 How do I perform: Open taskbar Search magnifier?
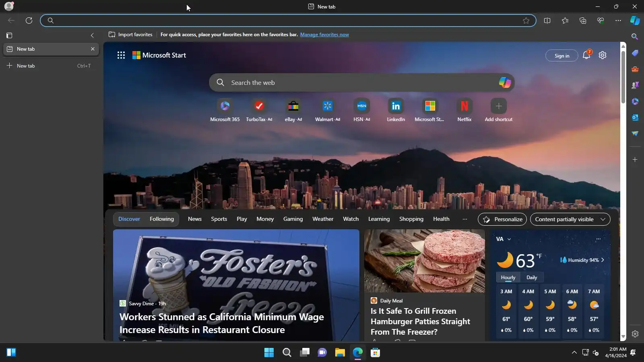(287, 353)
